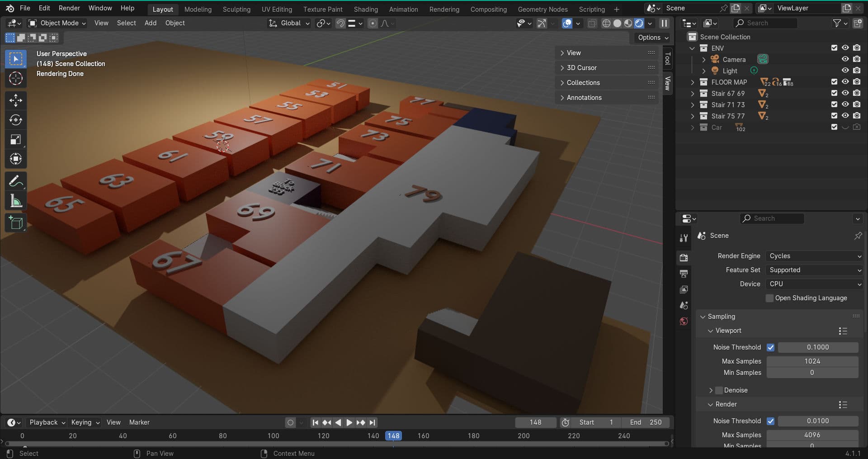
Task: Jump to the first frame
Action: [x=316, y=422]
